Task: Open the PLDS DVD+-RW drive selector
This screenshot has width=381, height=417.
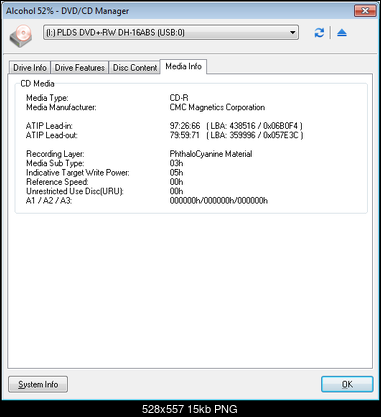Action: tap(171, 33)
